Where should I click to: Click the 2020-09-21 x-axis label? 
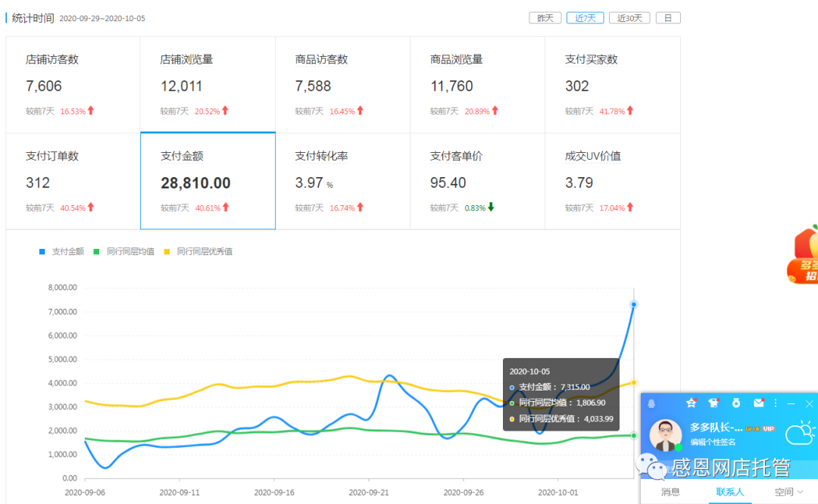tap(369, 492)
